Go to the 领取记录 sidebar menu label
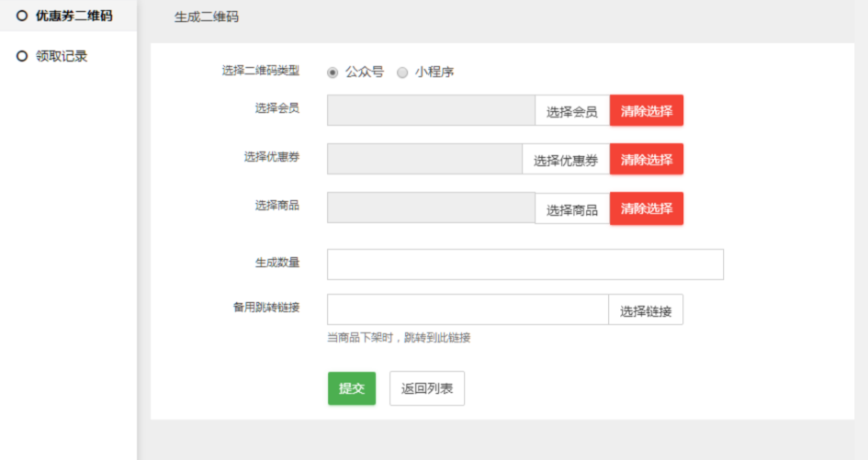This screenshot has width=868, height=460. coord(62,56)
